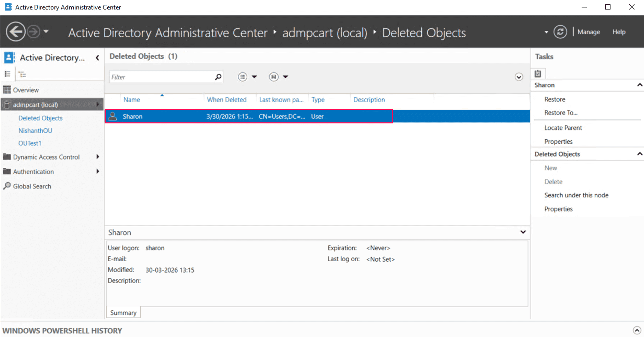Image resolution: width=644 pixels, height=337 pixels.
Task: Open the Manage menu
Action: point(588,32)
